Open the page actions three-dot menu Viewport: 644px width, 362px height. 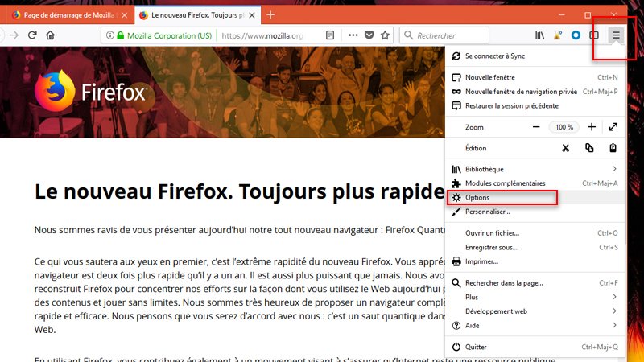pyautogui.click(x=353, y=35)
